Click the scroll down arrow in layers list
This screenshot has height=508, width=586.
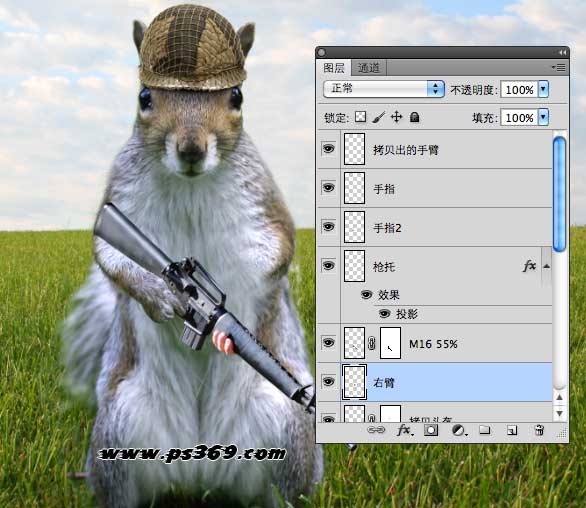point(559,413)
